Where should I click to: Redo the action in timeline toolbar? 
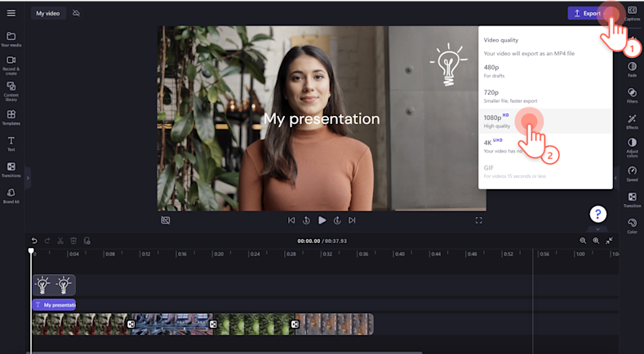47,241
